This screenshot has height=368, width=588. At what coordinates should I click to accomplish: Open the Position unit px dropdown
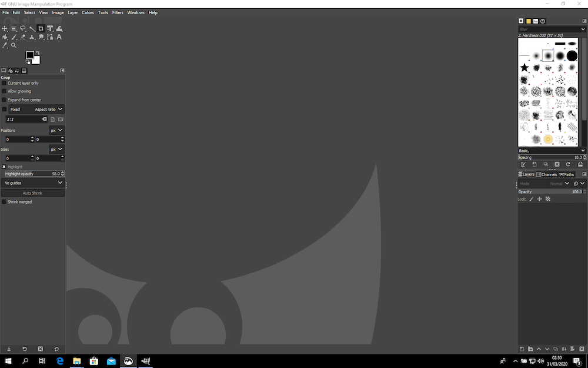[x=56, y=130]
